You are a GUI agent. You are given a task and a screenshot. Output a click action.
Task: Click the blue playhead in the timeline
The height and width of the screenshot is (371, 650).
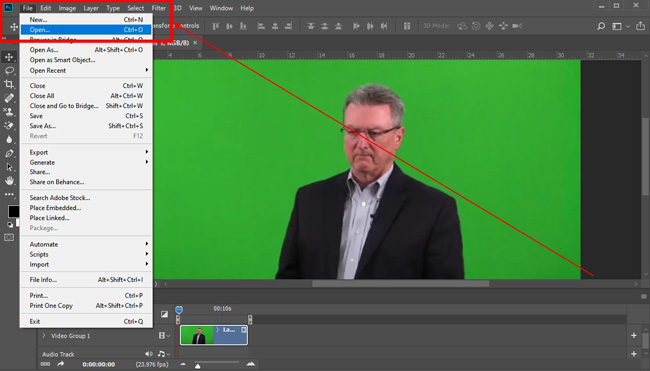click(179, 310)
